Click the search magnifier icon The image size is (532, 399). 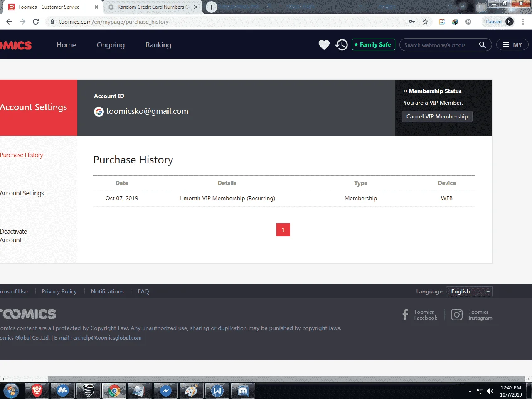point(482,45)
